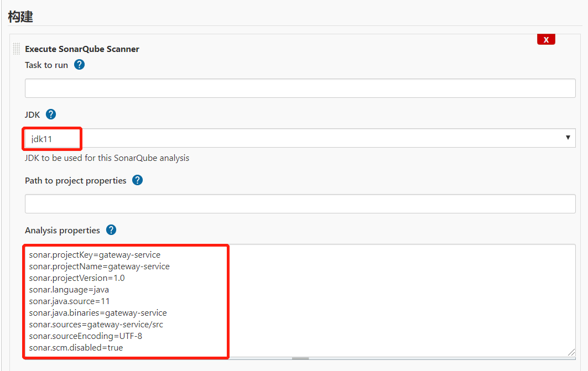Click the line sonar.sourceEncoding=UTF-8
The height and width of the screenshot is (371, 588).
(86, 336)
